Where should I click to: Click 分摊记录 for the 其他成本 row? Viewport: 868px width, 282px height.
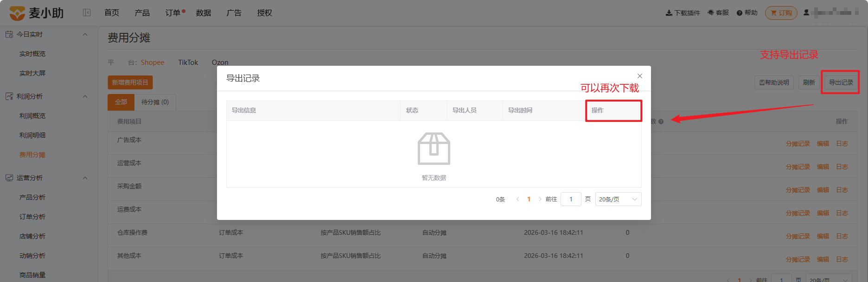click(798, 259)
